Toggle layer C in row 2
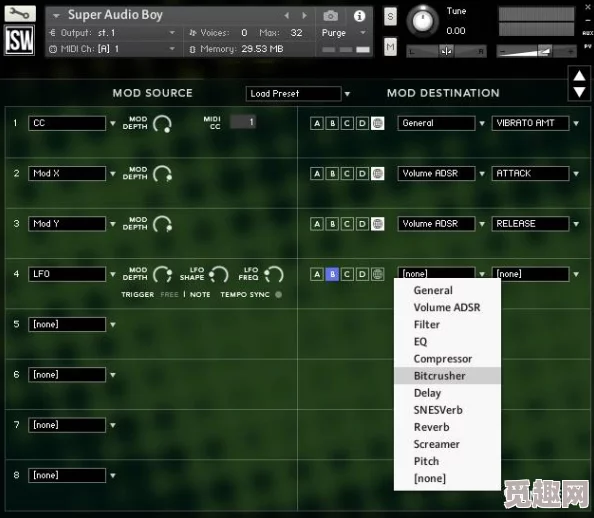594x518 pixels. click(x=347, y=174)
